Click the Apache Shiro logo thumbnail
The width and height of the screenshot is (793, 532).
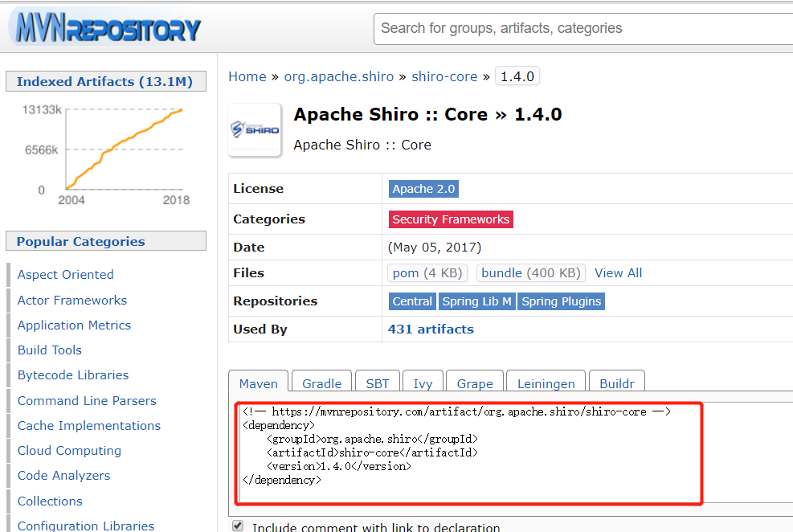click(x=255, y=130)
